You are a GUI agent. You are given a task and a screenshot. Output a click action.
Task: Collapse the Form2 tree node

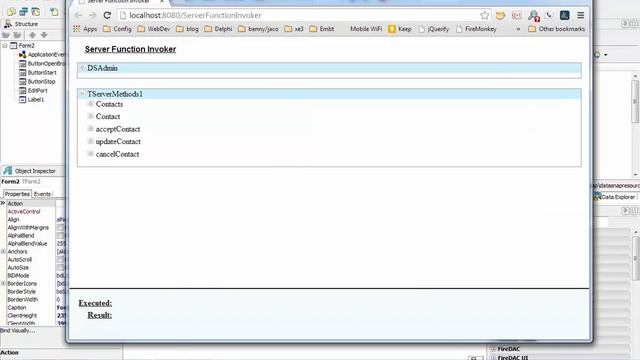coord(4,45)
